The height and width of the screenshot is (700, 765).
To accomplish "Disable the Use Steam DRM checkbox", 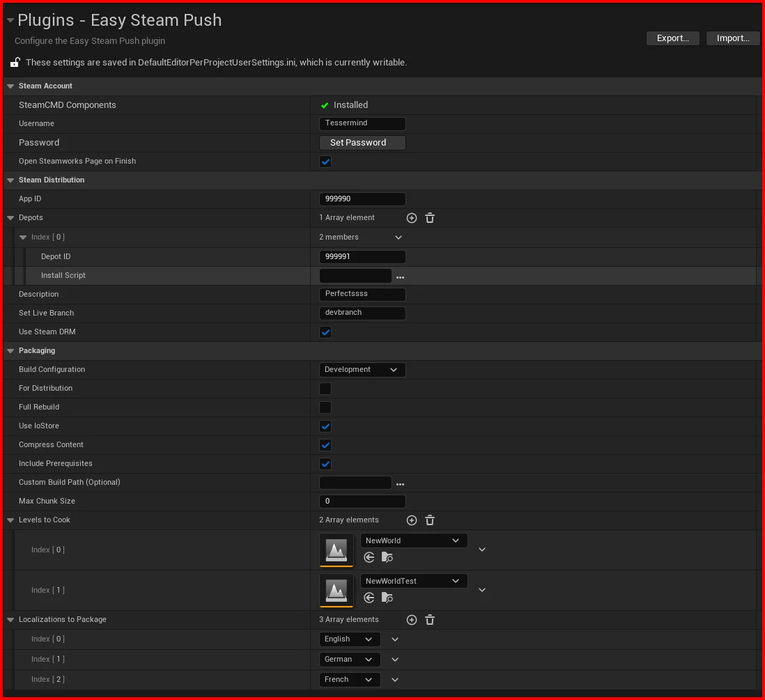I will point(325,332).
